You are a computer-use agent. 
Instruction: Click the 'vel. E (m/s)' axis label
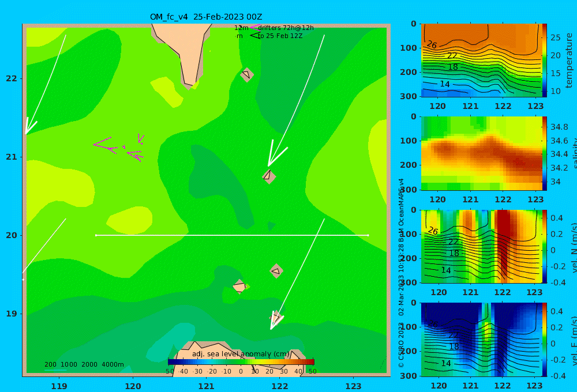click(x=574, y=341)
